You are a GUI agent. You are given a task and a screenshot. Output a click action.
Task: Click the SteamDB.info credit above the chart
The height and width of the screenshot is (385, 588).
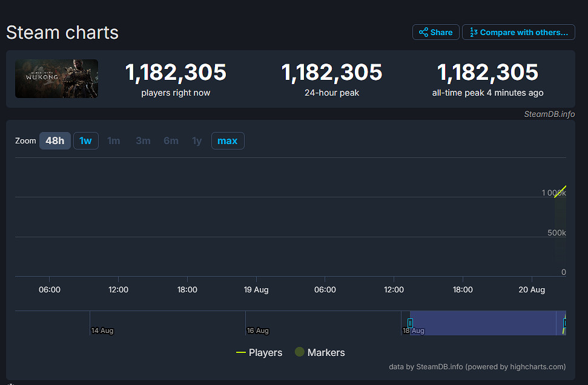click(x=549, y=114)
